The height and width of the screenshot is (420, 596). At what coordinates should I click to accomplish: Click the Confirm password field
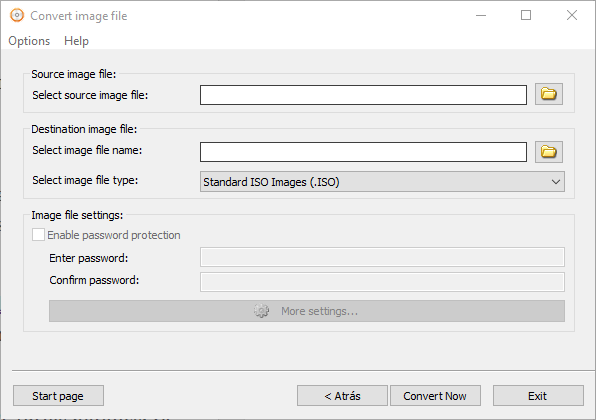[382, 282]
